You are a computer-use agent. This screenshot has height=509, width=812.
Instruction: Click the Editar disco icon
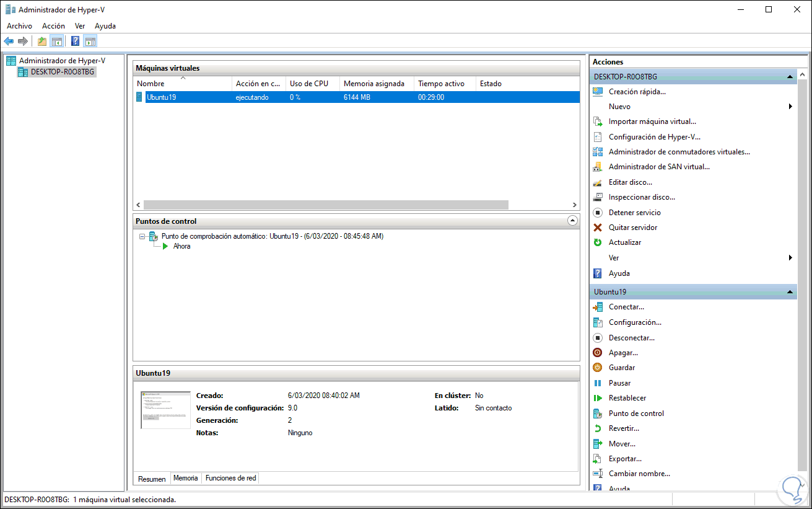[598, 182]
